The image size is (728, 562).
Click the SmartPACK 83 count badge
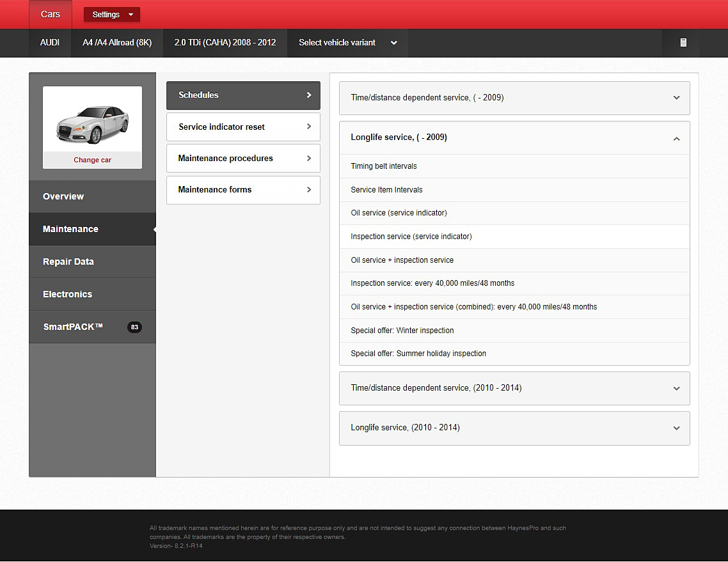[134, 327]
